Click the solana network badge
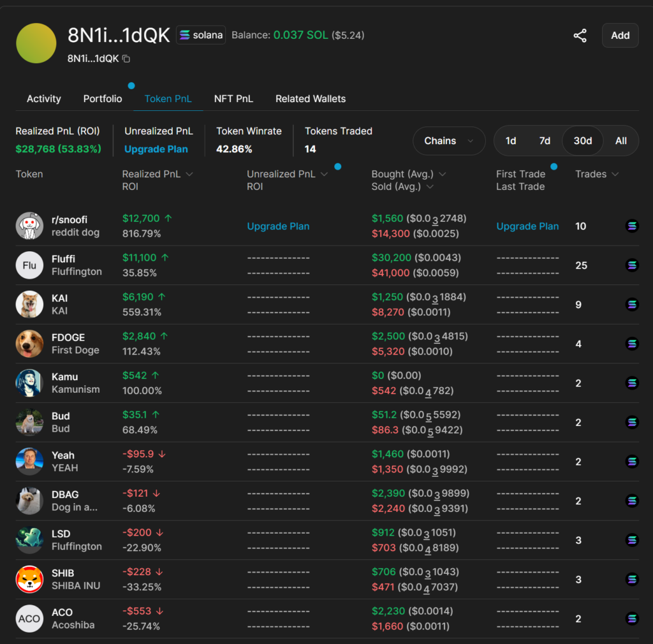653x644 pixels. click(201, 35)
